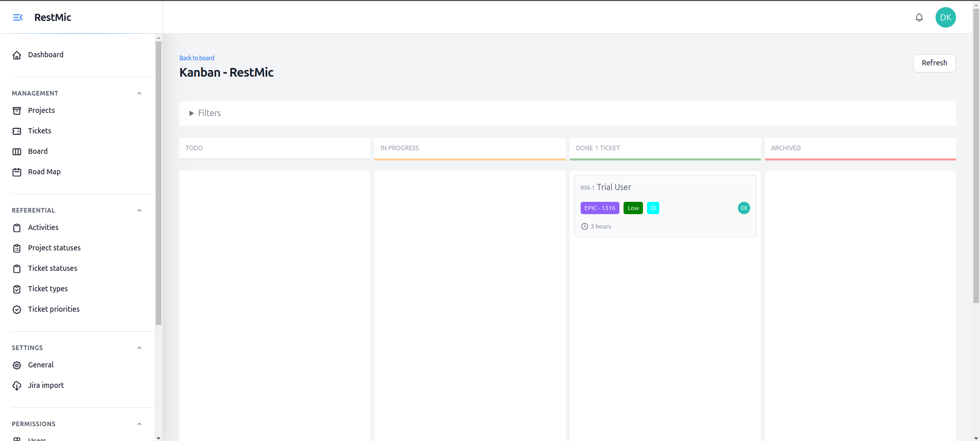The height and width of the screenshot is (441, 980).
Task: Open Jira import page
Action: (46, 385)
